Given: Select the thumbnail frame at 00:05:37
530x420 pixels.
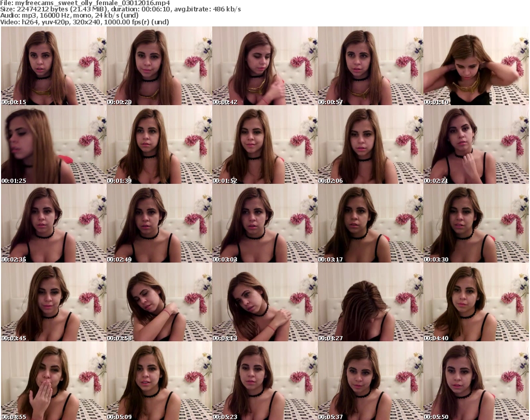Looking at the screenshot, I should pos(371,381).
